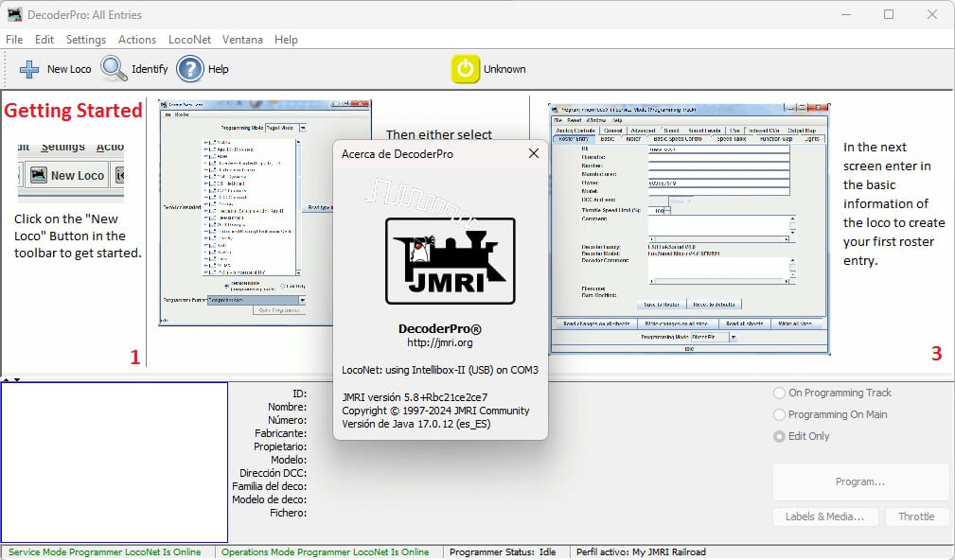Screen dimensions: 955x560
Task: Click the Labels & Media... button
Action: click(824, 516)
